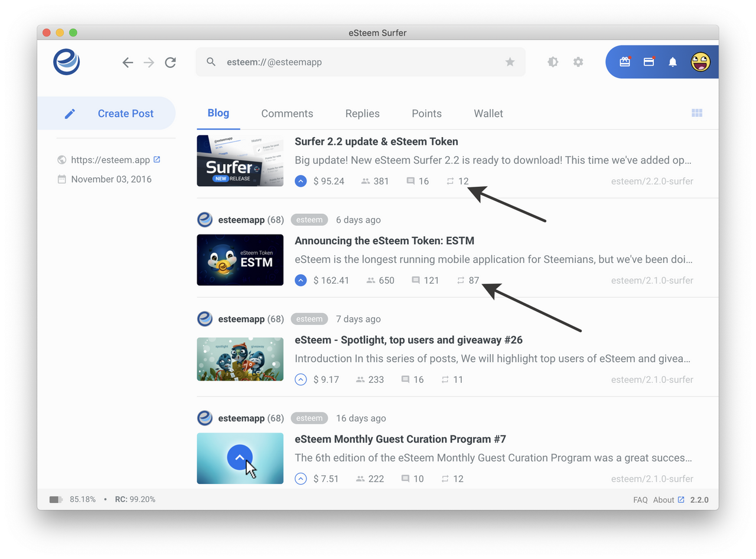Click the eSteem logo icon
Viewport: 756px width, 559px height.
(67, 61)
